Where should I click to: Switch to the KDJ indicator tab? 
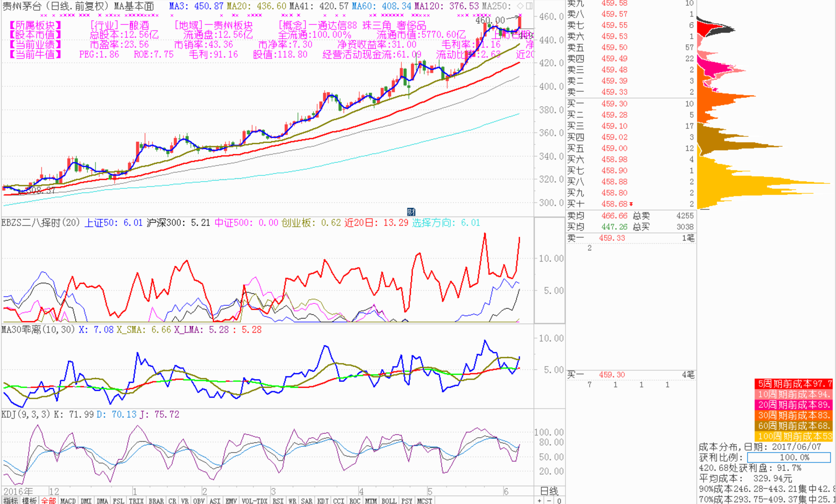(x=323, y=501)
